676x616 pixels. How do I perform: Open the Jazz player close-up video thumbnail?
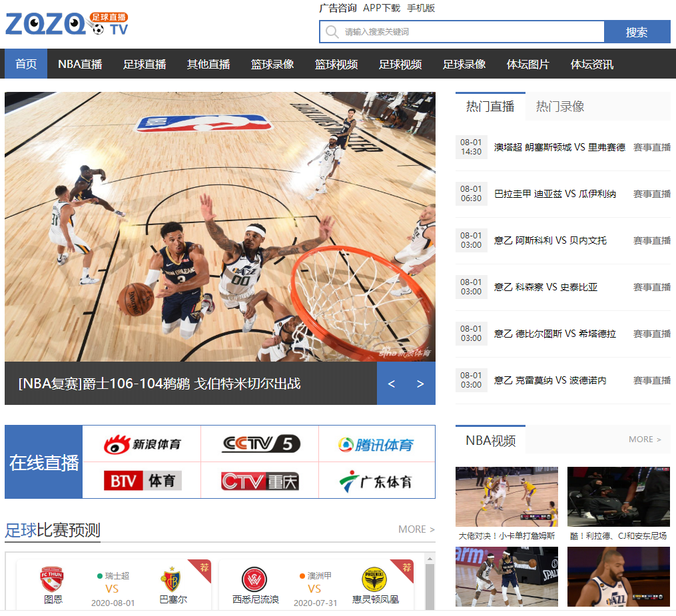point(619,577)
